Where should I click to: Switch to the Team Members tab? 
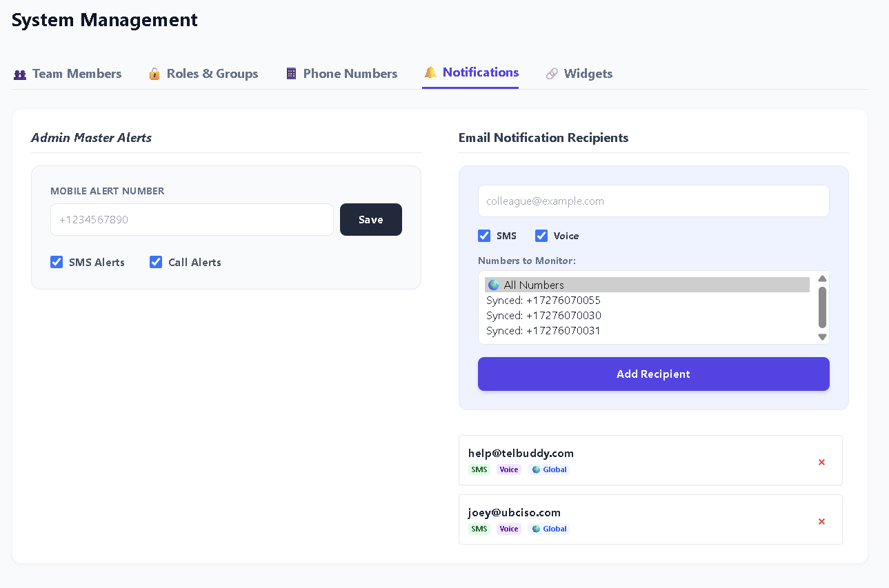click(x=68, y=74)
